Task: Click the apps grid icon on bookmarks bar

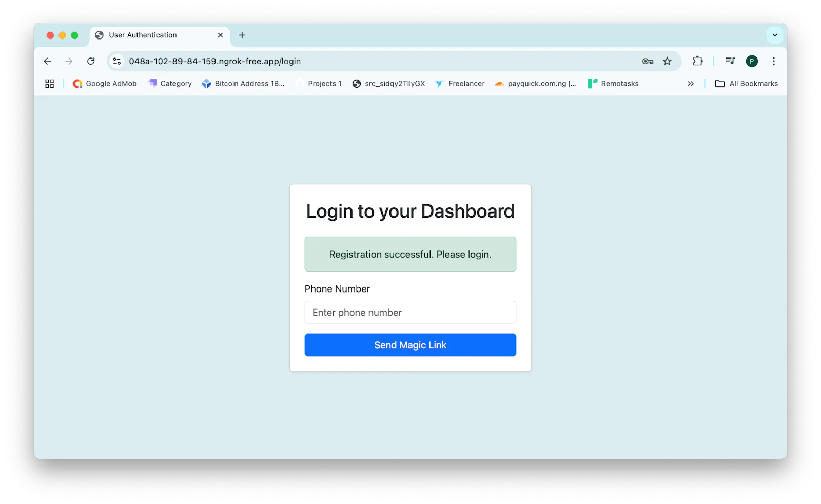Action: (x=49, y=83)
